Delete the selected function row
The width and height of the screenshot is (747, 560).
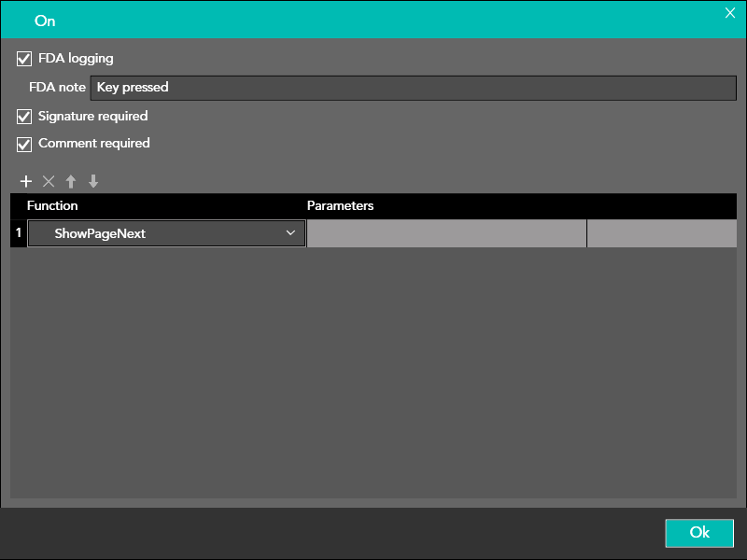(x=49, y=182)
